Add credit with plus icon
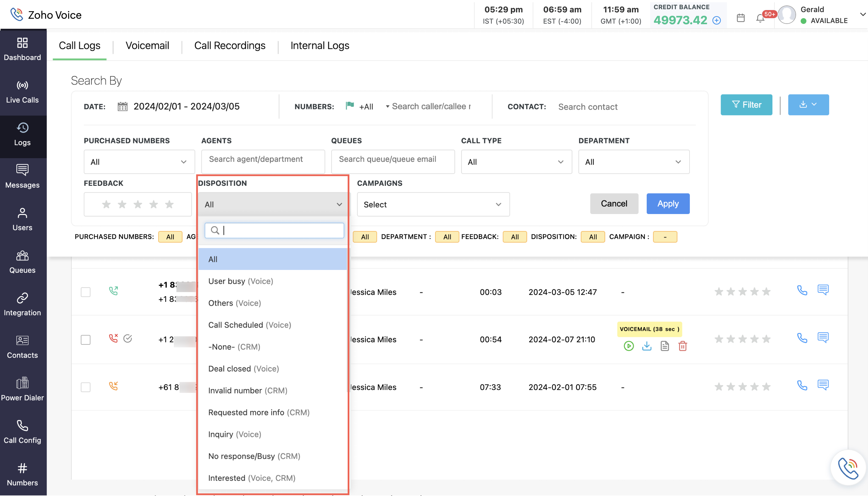The image size is (868, 496). pos(717,20)
